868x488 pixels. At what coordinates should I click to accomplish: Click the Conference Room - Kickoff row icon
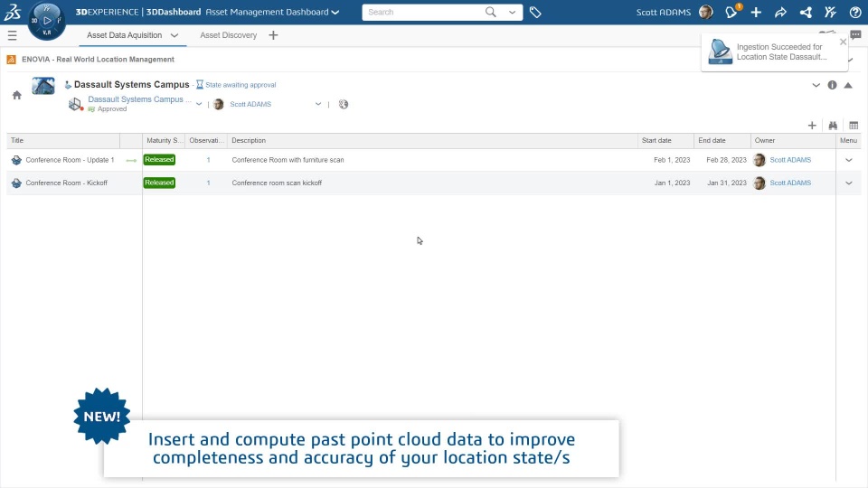tap(16, 183)
